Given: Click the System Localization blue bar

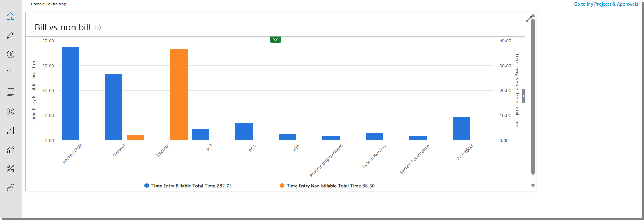Looking at the screenshot, I should [418, 138].
